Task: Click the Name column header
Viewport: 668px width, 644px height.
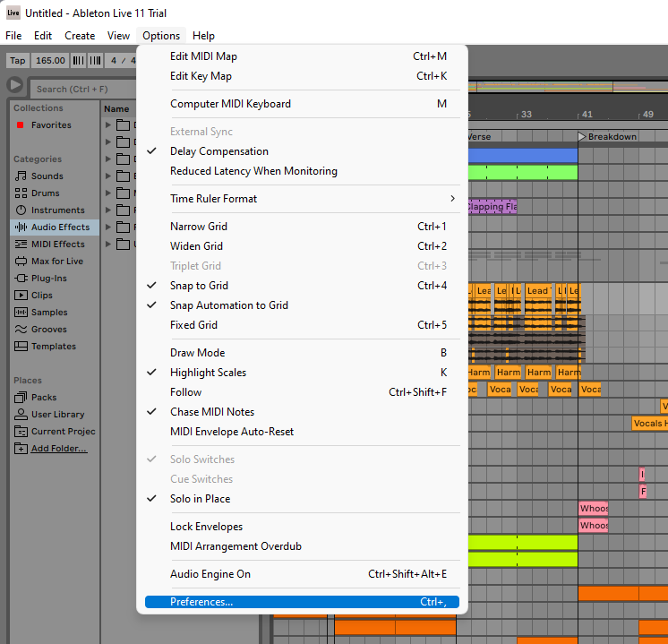Action: 116,109
